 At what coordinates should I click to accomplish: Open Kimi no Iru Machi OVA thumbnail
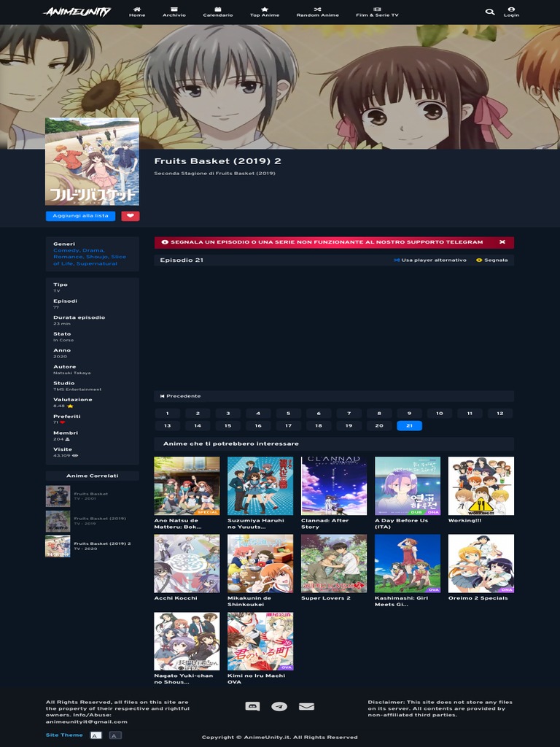260,641
